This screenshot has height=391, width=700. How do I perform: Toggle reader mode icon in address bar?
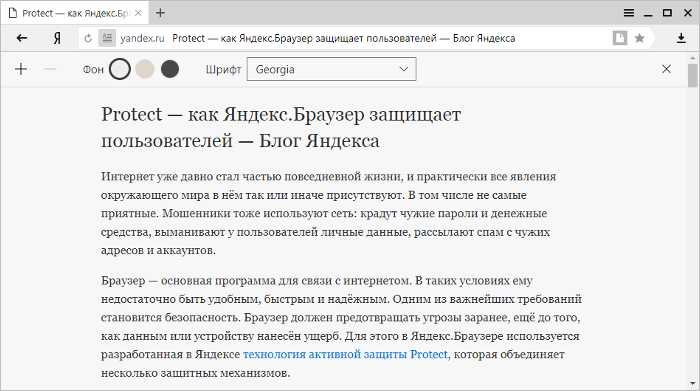(620, 38)
